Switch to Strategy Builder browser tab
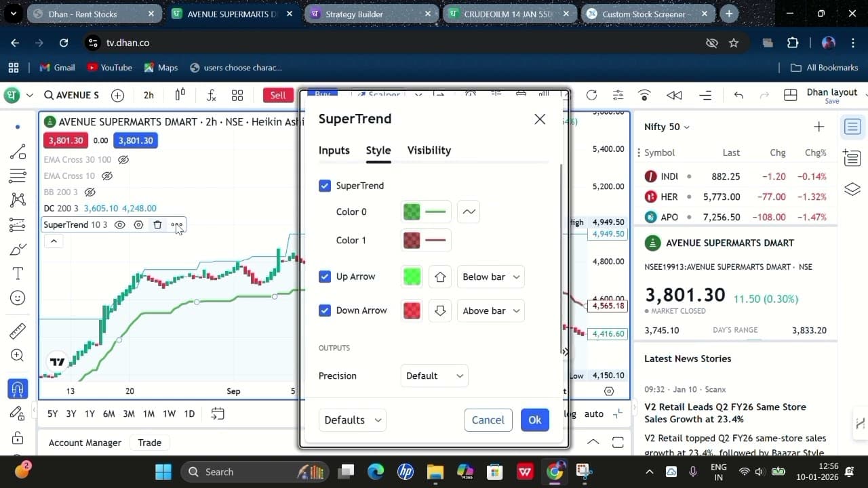The width and height of the screenshot is (868, 488). coord(370,14)
